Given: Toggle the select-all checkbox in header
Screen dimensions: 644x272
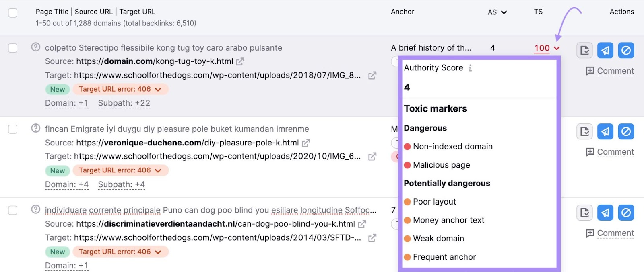Looking at the screenshot, I should [x=13, y=13].
